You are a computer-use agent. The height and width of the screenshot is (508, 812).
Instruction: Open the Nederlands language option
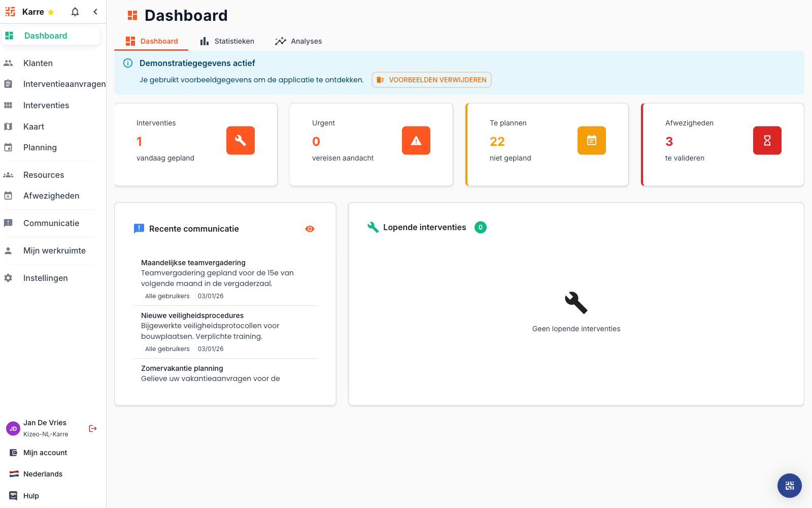pyautogui.click(x=43, y=474)
